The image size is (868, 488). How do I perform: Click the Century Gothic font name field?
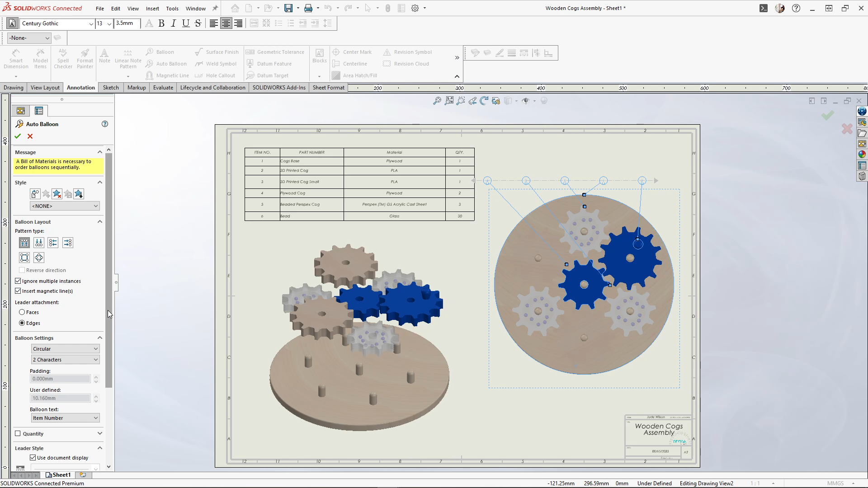point(54,23)
